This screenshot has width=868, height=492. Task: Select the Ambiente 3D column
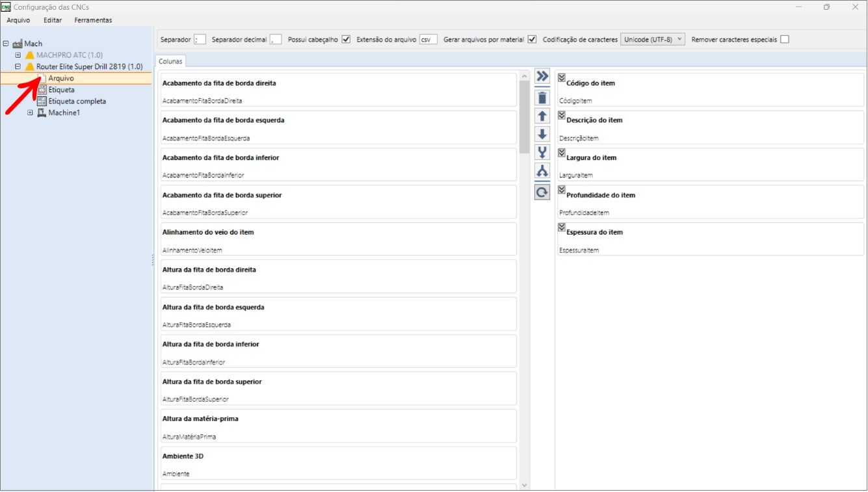coord(338,463)
